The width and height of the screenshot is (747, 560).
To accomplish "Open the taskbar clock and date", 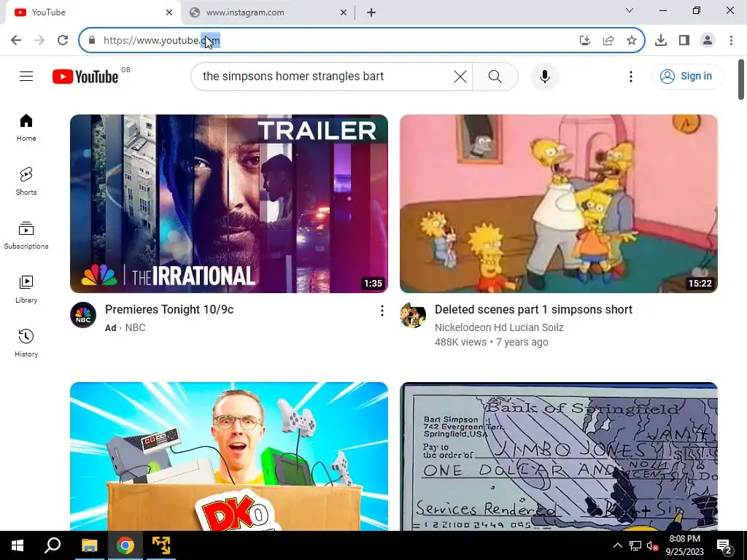I will coord(684,545).
